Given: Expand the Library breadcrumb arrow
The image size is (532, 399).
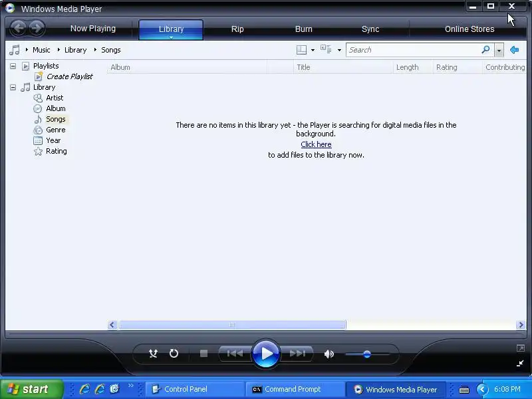Looking at the screenshot, I should point(59,50).
